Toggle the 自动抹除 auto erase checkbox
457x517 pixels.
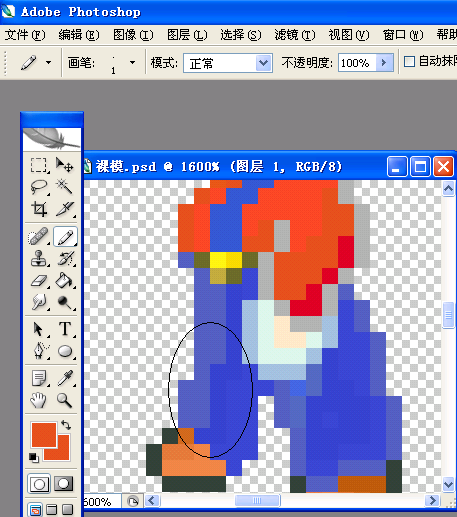(409, 62)
